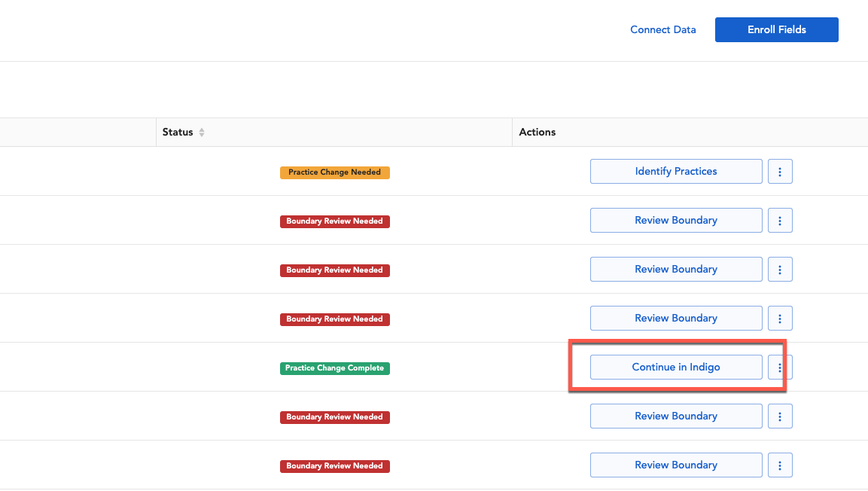Click the Actions column header

[537, 132]
